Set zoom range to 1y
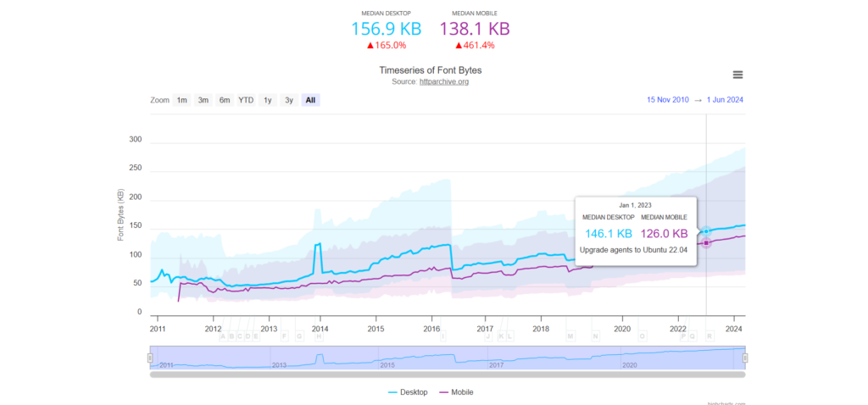Image resolution: width=868 pixels, height=405 pixels. tap(267, 100)
